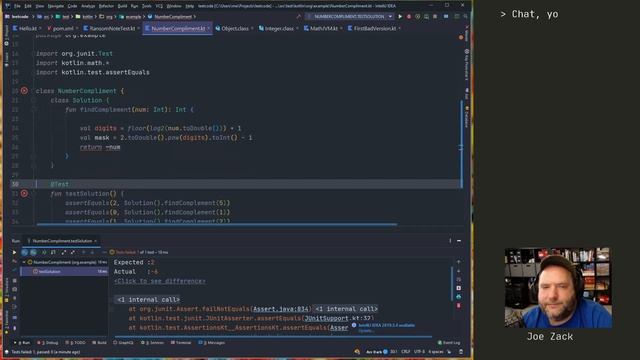Collapse all test results
The height and width of the screenshot is (360, 640).
pos(73,252)
